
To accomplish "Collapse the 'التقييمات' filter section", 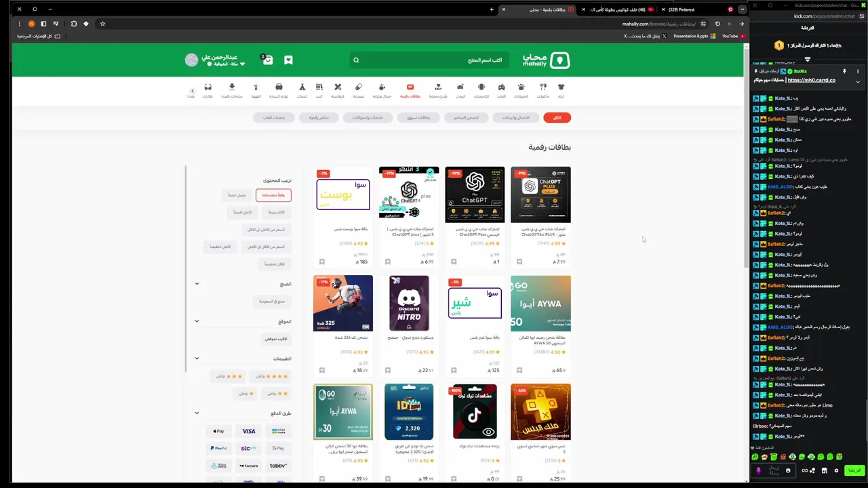I will pyautogui.click(x=197, y=359).
